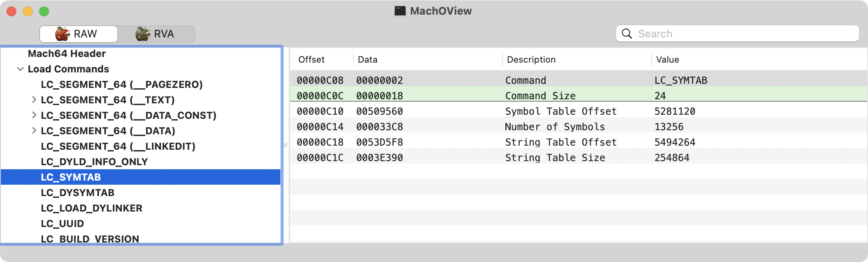868x262 pixels.
Task: Select the Symbol Table Offset row
Action: coord(561,111)
